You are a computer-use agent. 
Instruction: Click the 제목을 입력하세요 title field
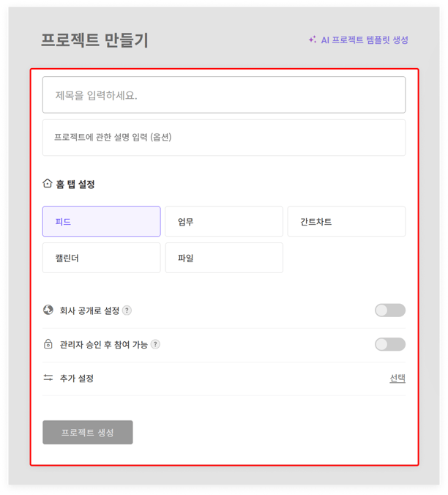pos(223,95)
